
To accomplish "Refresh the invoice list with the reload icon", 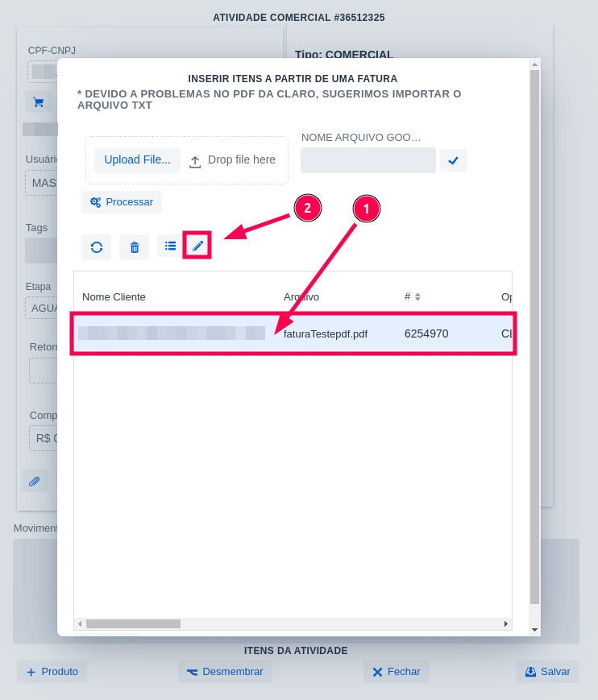I will tap(97, 247).
